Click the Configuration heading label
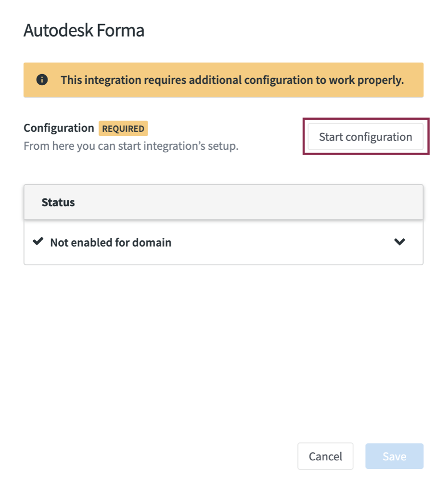 tap(58, 128)
